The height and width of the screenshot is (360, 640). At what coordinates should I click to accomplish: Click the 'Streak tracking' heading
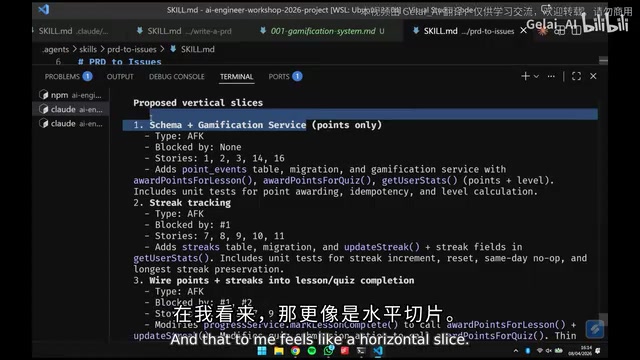[x=190, y=202]
